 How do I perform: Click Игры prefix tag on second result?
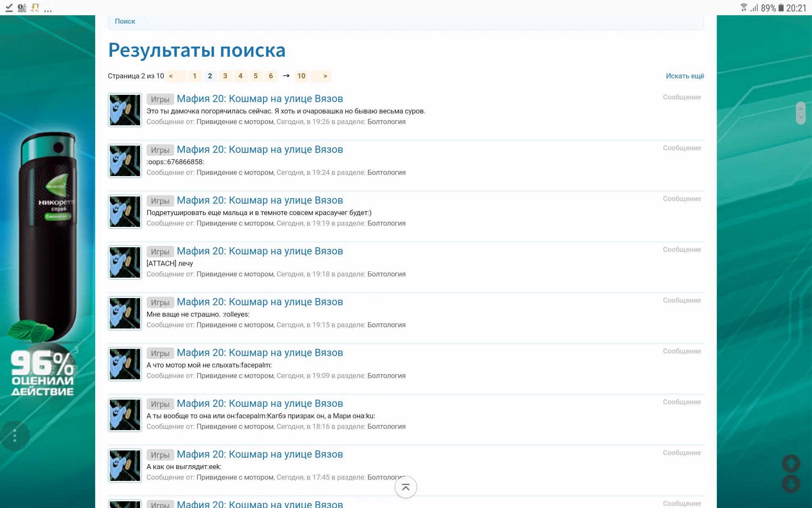(160, 150)
